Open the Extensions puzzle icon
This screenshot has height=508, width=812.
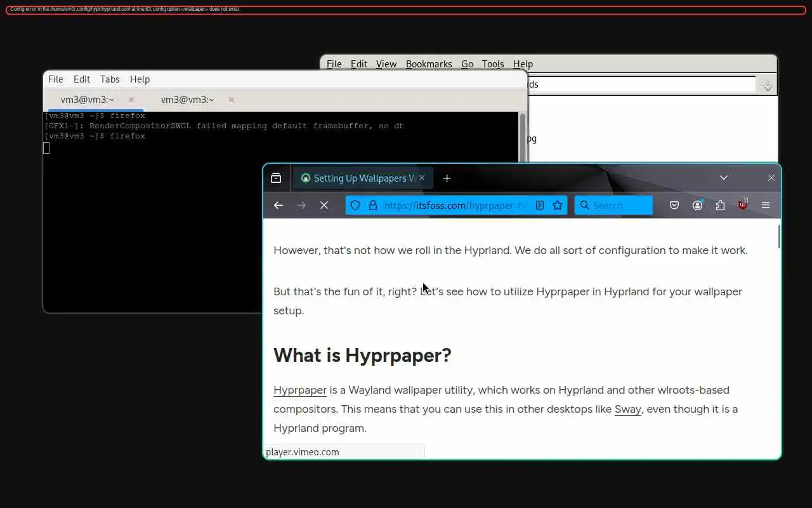click(720, 205)
